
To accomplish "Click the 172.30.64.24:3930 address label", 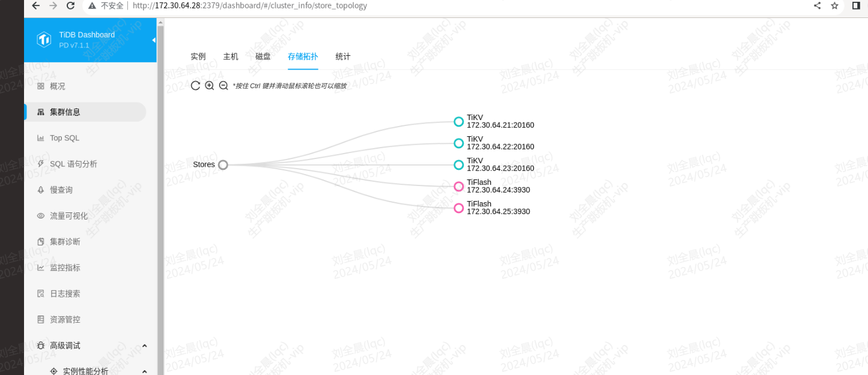I will point(499,190).
